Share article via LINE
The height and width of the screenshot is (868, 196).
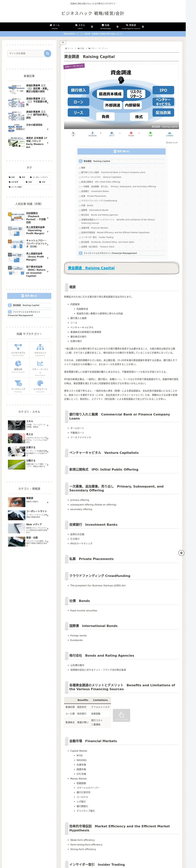151,134
